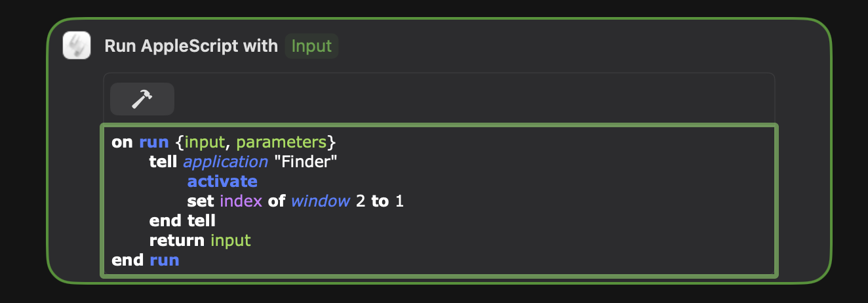868x303 pixels.
Task: Click the "return" keyword in script
Action: pos(177,240)
